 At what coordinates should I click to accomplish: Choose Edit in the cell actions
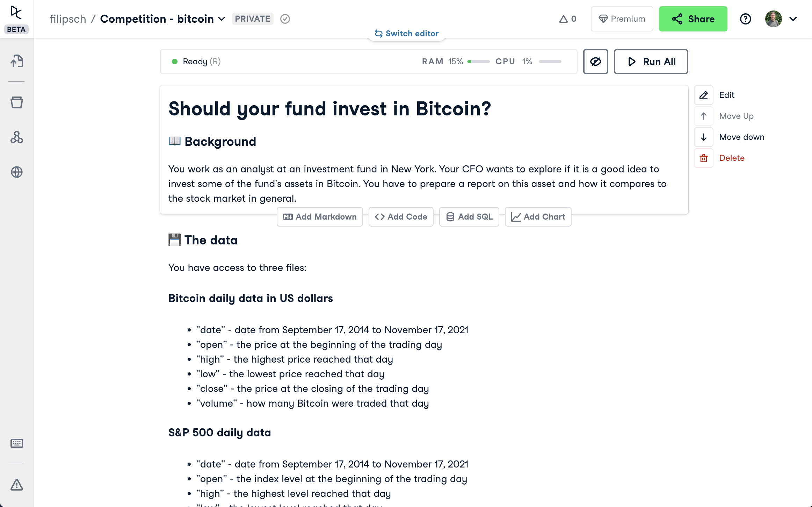[x=726, y=95]
